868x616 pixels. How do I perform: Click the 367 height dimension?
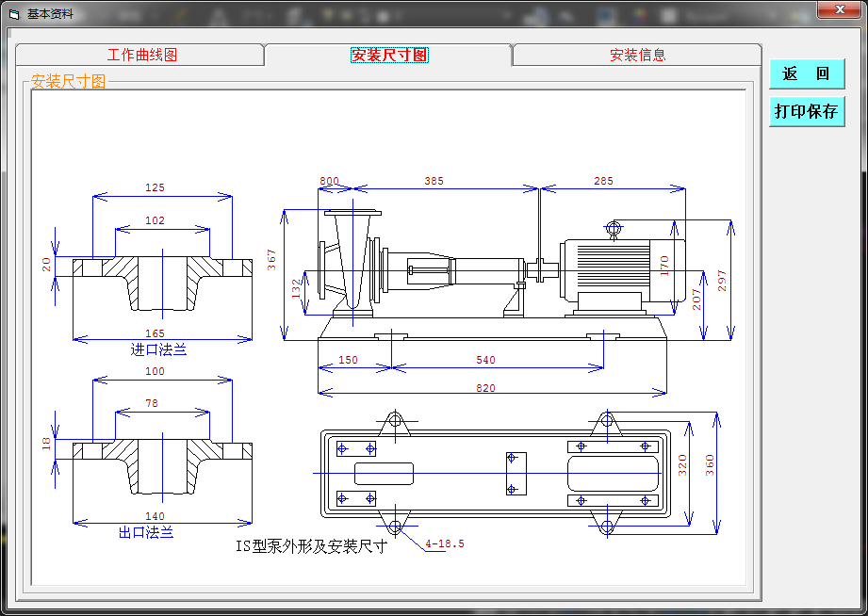271,260
